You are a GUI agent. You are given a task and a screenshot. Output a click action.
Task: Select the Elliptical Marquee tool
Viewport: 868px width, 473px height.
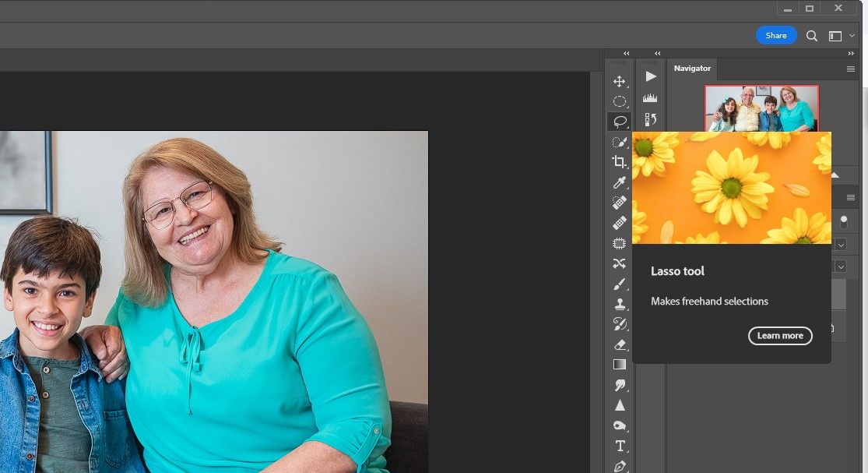[620, 101]
